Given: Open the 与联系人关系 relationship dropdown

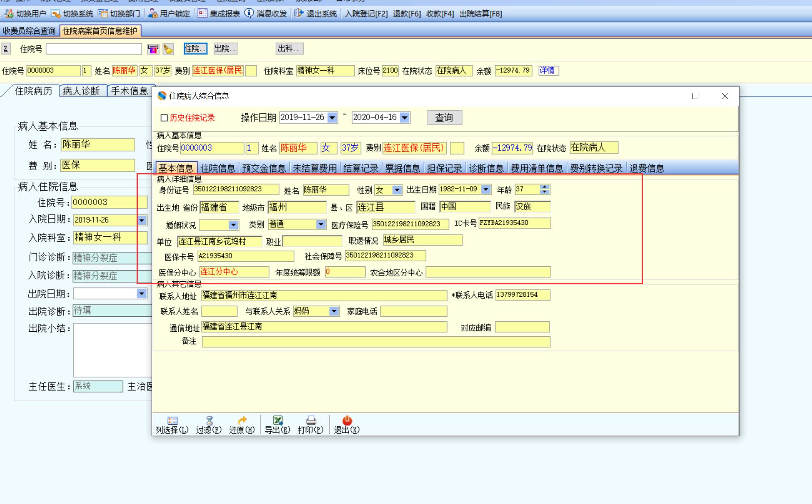Looking at the screenshot, I should tap(334, 311).
